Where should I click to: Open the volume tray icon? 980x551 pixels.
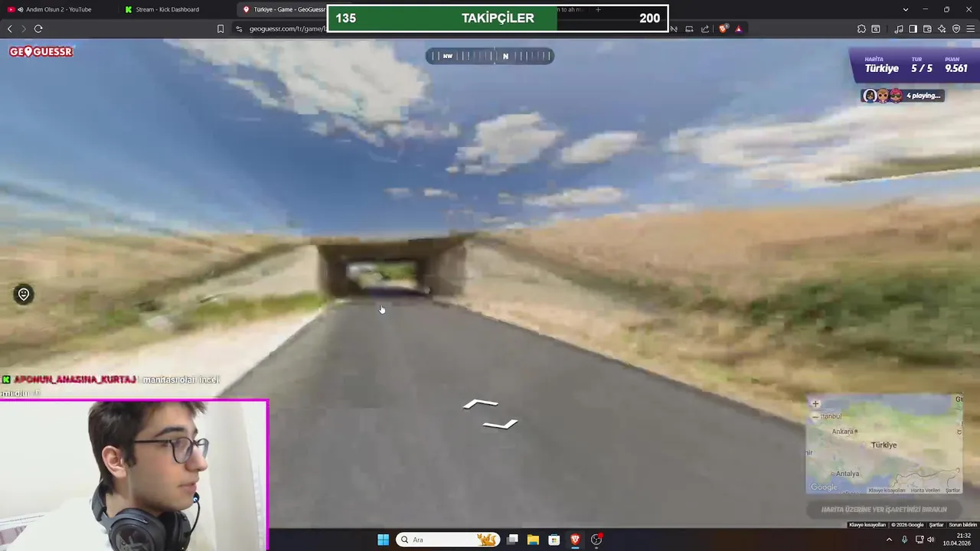click(931, 540)
